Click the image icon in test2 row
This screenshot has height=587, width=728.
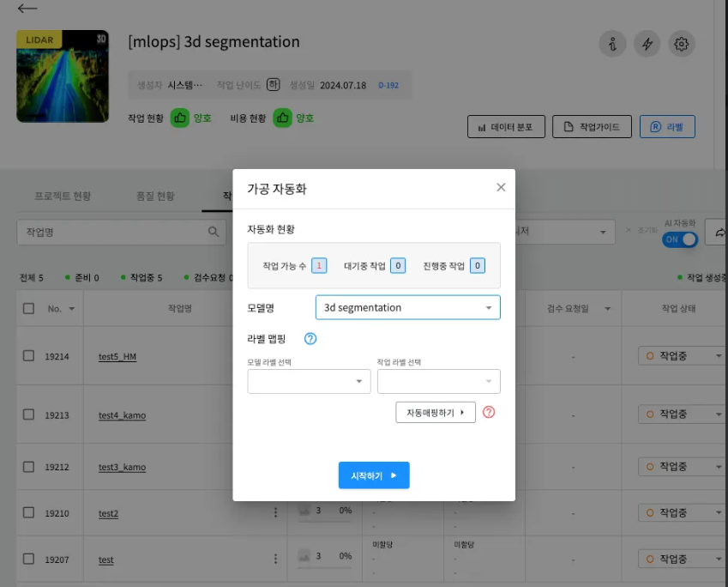304,511
